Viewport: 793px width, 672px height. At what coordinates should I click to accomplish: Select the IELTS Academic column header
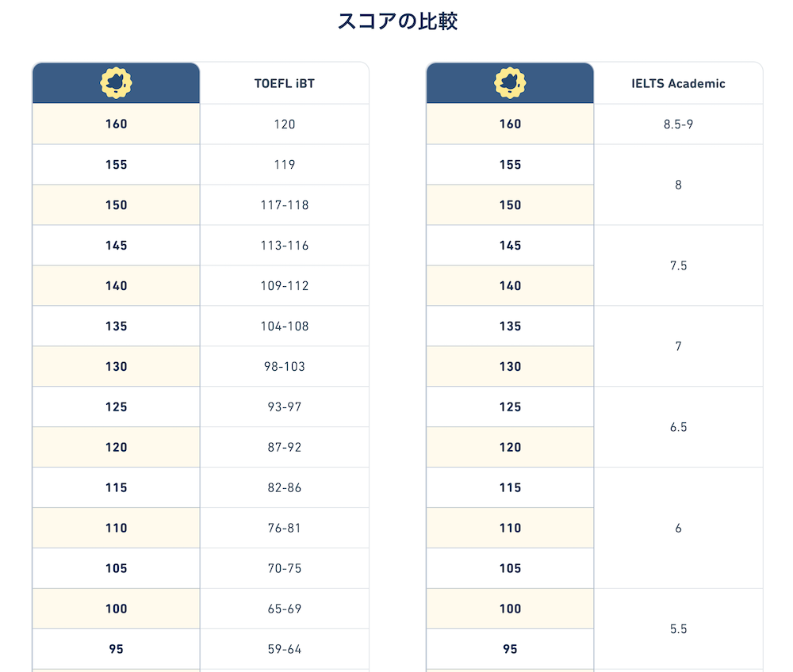(x=678, y=83)
